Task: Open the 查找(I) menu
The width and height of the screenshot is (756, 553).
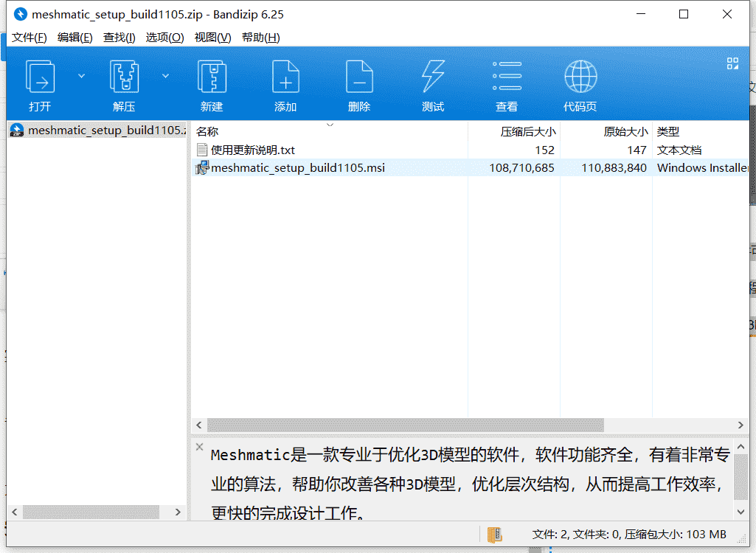Action: point(119,37)
